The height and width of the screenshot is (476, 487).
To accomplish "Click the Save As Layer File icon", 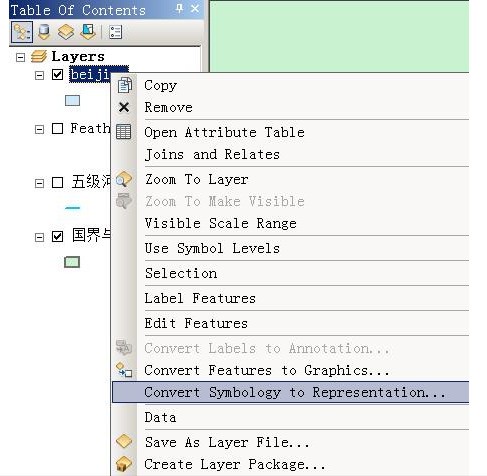I will (x=124, y=442).
